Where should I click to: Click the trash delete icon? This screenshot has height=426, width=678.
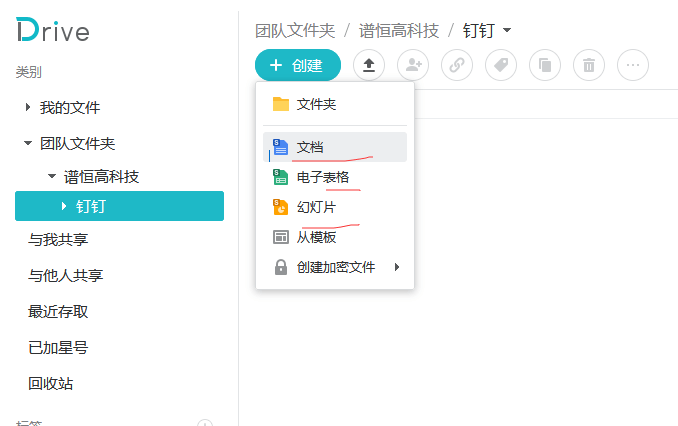tap(589, 65)
